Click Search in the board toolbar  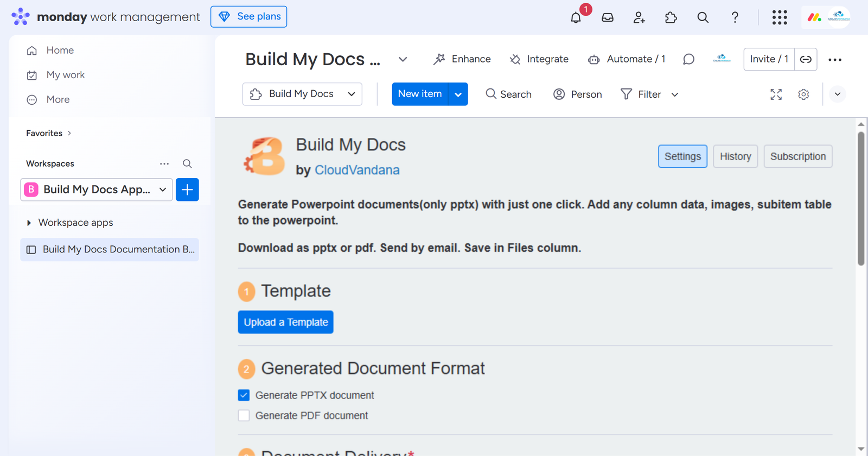click(x=509, y=94)
